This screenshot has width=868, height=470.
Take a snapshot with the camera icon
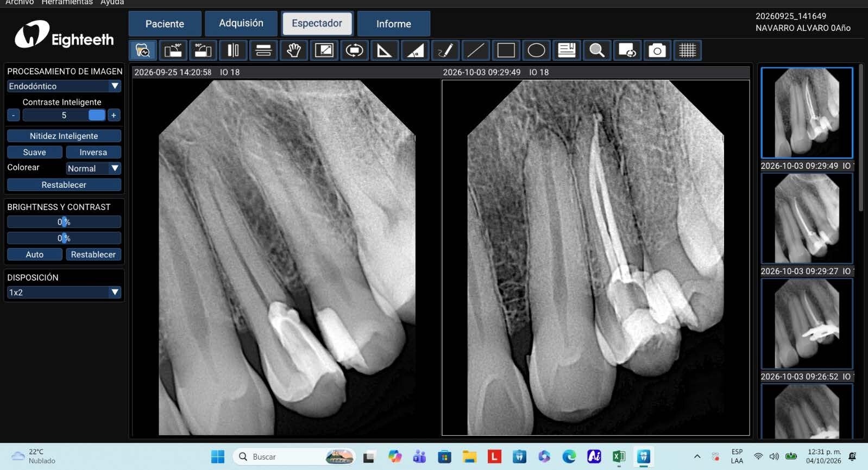point(657,50)
